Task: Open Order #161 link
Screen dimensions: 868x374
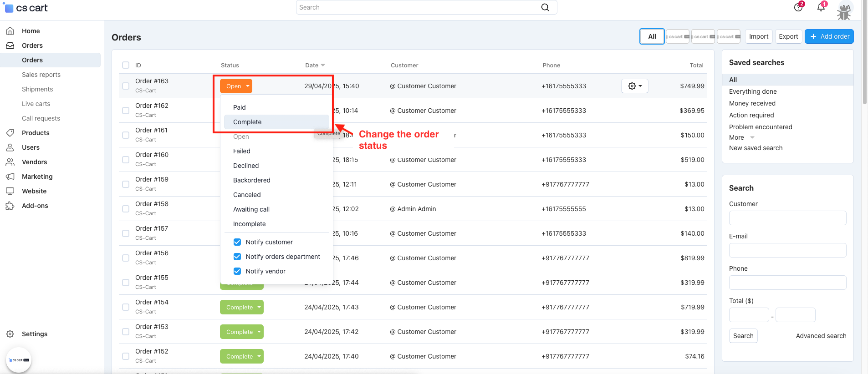Action: point(151,130)
